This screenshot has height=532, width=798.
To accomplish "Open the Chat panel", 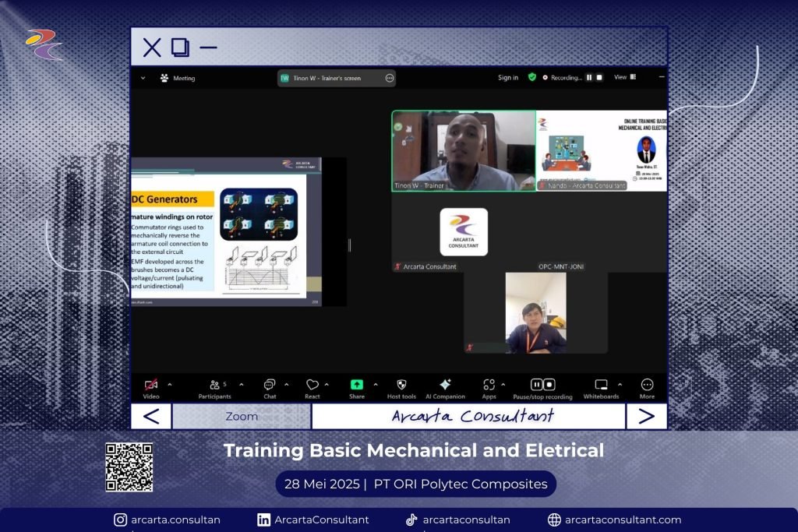I will (270, 385).
